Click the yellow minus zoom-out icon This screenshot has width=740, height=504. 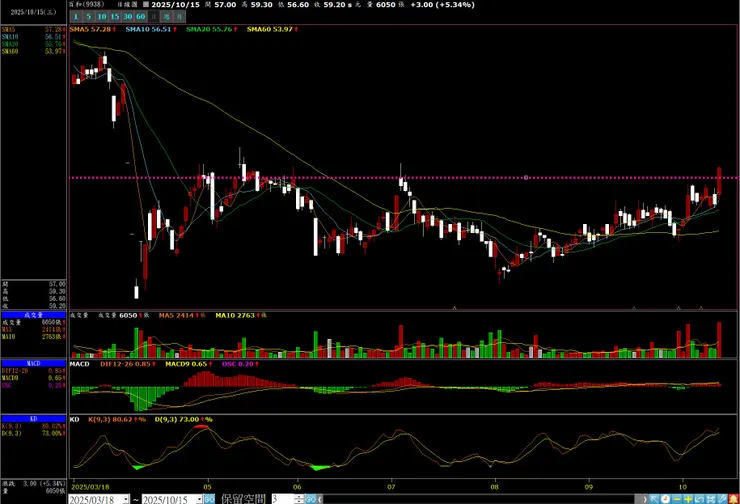[677, 499]
